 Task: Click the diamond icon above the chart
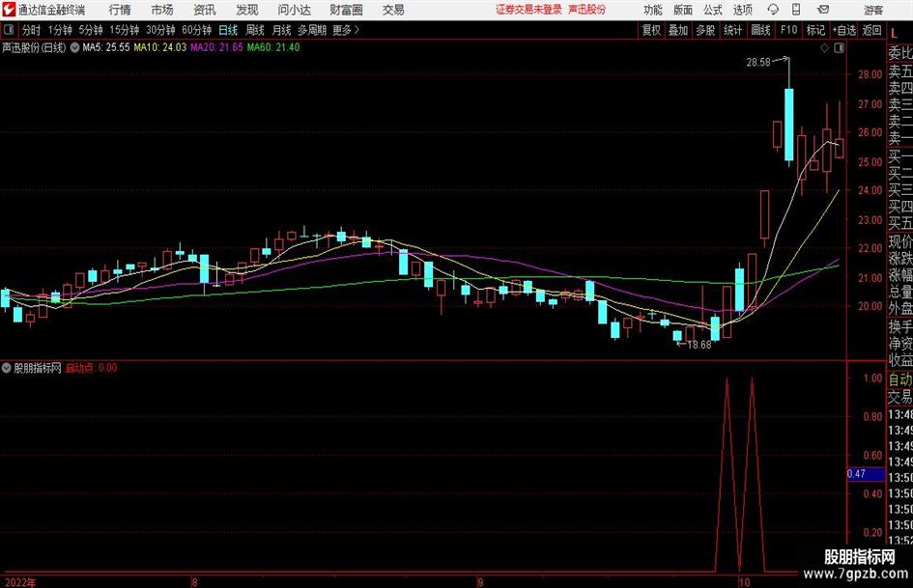[x=824, y=48]
